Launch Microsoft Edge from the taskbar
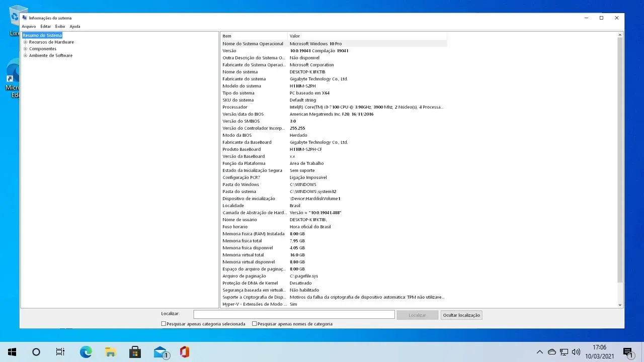This screenshot has height=362, width=644. click(86, 352)
